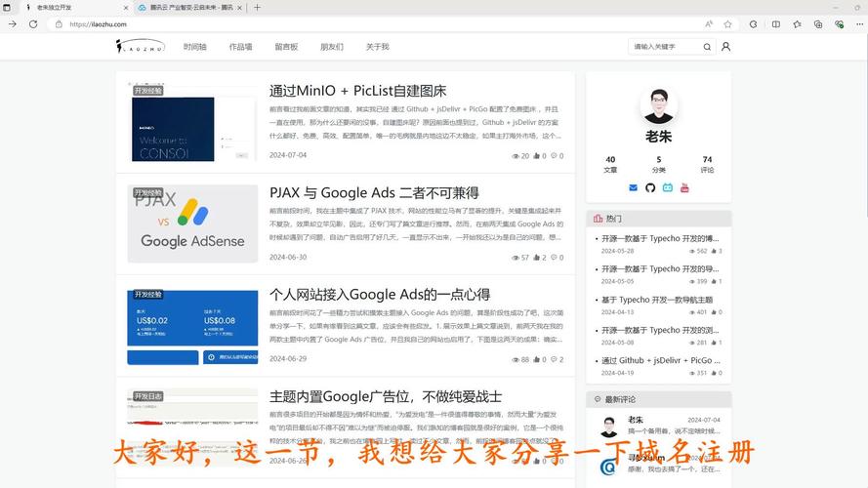Click the search magnifier icon
Viewport: 868px width, 488px height.
pos(708,47)
